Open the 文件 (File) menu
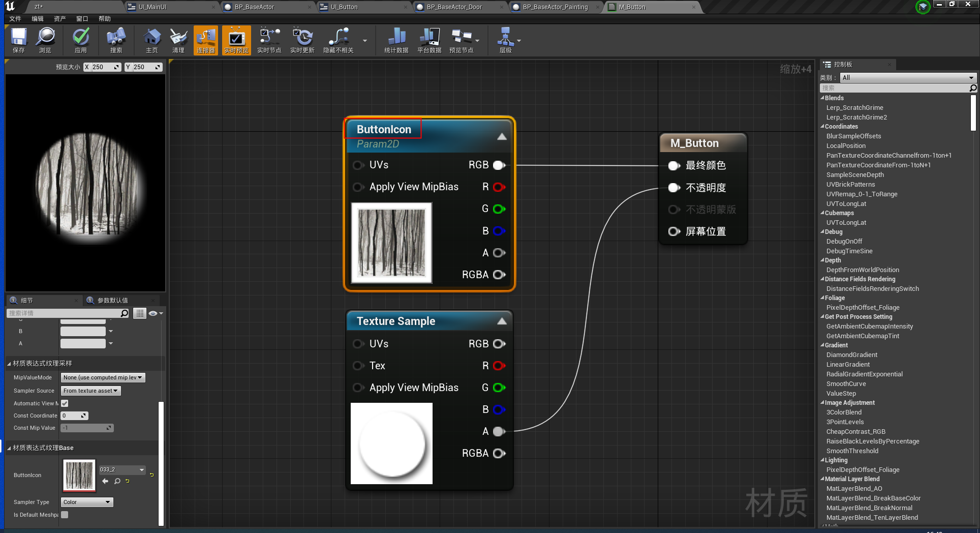Image resolution: width=980 pixels, height=533 pixels. (x=15, y=19)
